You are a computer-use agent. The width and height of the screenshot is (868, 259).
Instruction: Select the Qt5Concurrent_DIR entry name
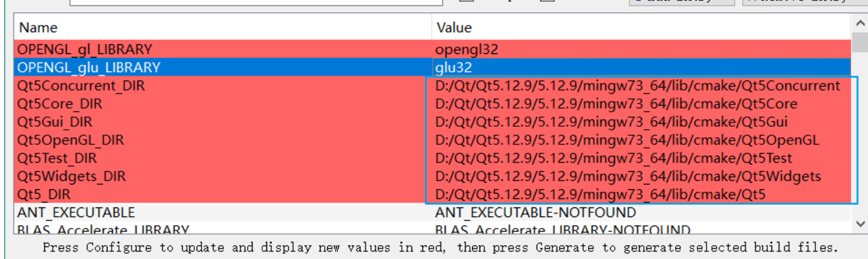(81, 86)
